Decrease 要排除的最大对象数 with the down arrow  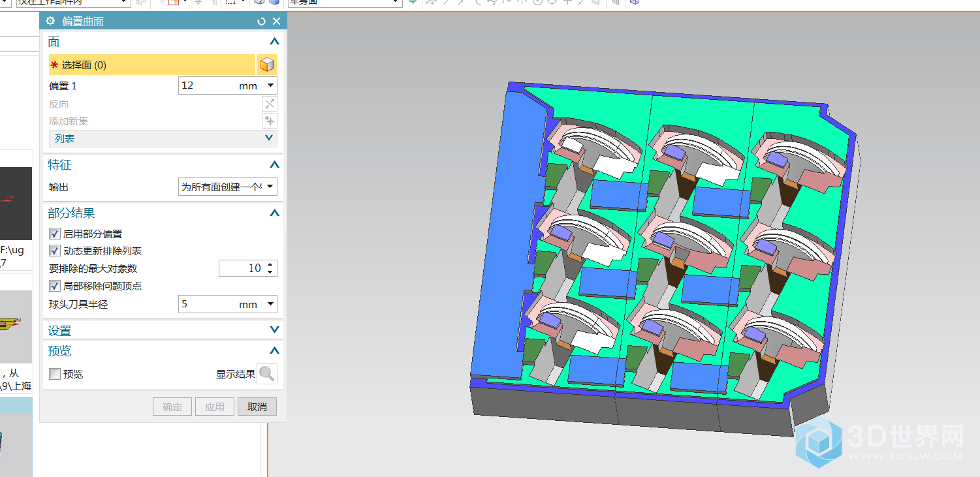[x=271, y=272]
